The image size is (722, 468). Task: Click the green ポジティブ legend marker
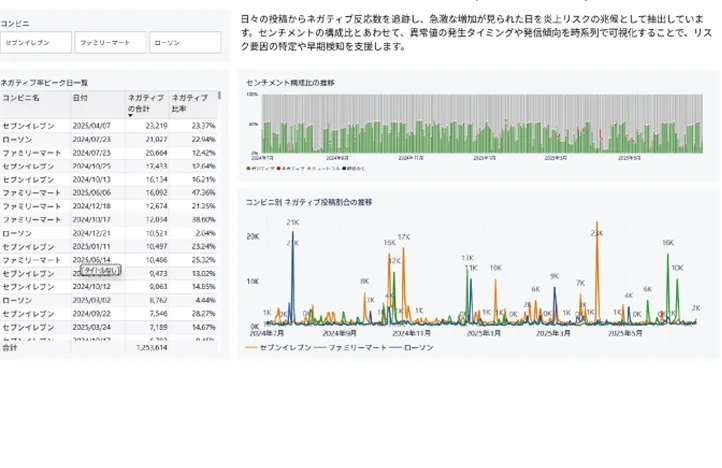click(249, 169)
